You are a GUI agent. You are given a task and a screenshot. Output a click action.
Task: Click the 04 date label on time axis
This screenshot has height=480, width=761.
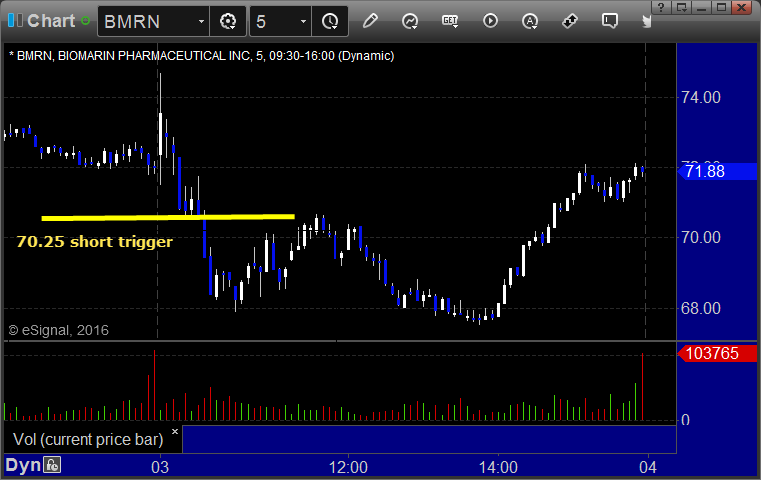point(648,467)
